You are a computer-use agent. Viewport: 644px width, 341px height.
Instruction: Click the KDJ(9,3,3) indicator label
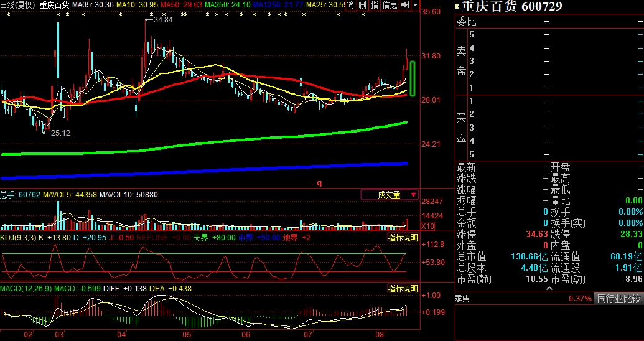coord(19,238)
